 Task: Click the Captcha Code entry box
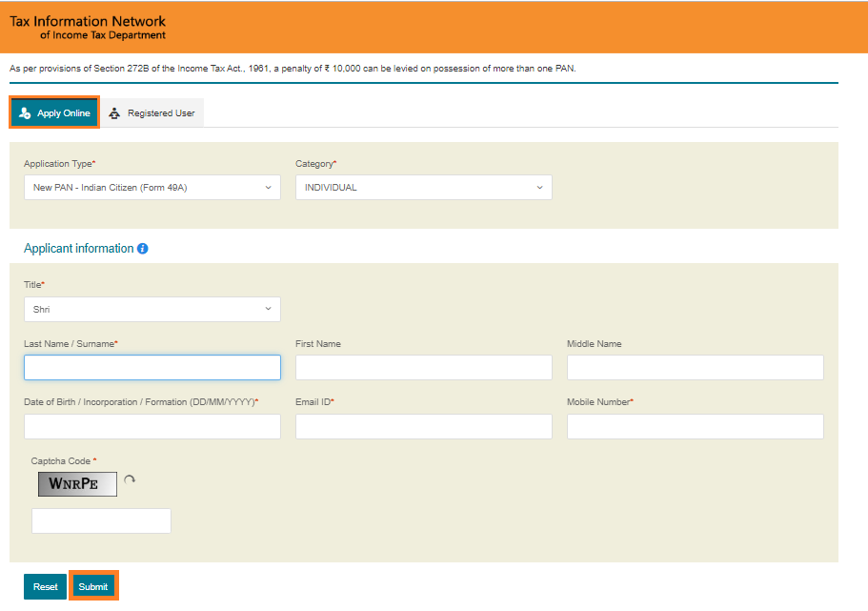(101, 520)
